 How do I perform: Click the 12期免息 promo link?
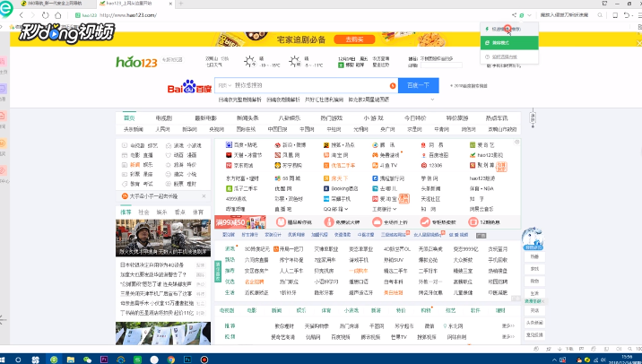coord(483,222)
